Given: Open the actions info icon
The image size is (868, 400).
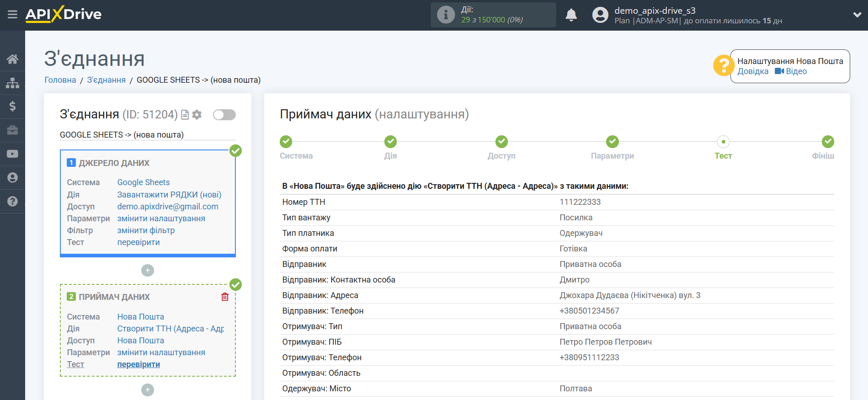Looking at the screenshot, I should 446,15.
